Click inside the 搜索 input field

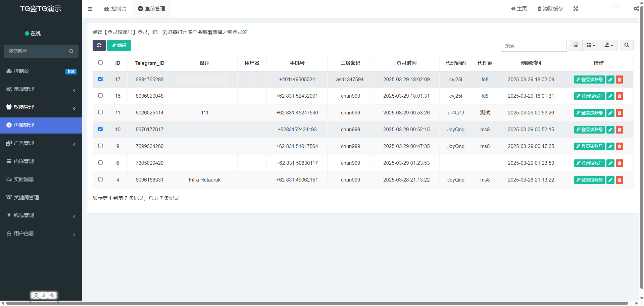point(534,46)
